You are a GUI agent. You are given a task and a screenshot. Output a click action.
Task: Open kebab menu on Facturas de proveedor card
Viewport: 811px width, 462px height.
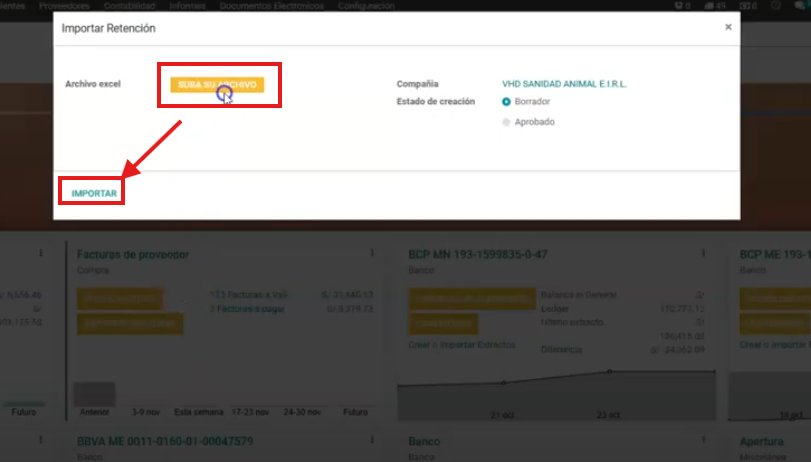click(x=372, y=254)
